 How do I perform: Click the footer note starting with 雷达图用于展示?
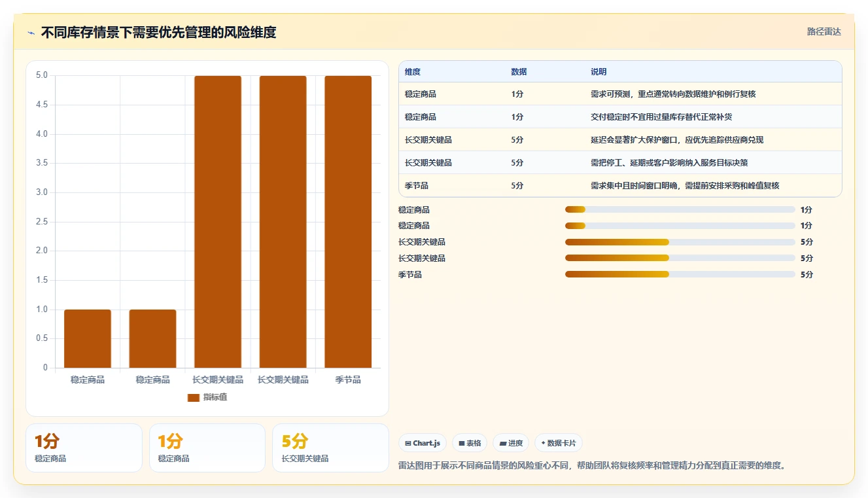click(591, 466)
